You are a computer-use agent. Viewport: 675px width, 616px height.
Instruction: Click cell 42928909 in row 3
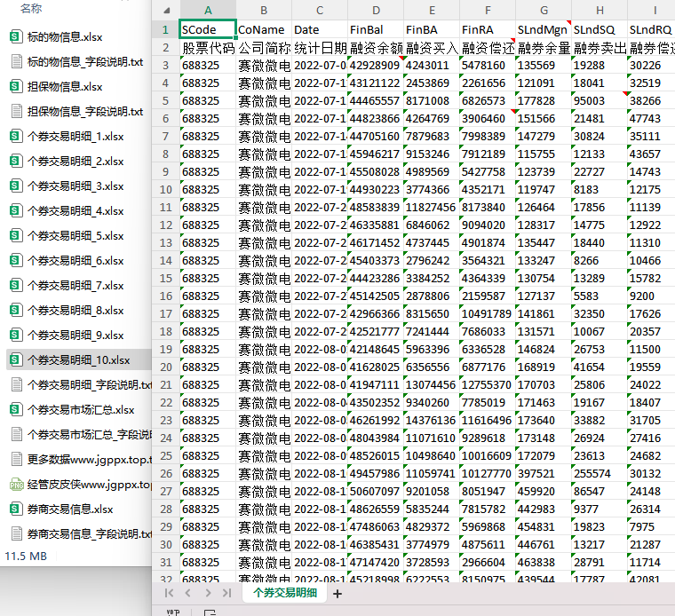click(376, 66)
